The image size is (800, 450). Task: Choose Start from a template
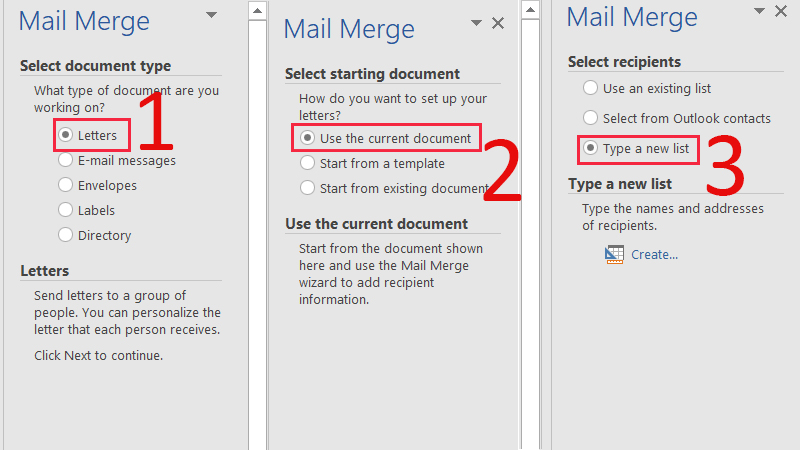pyautogui.click(x=307, y=163)
